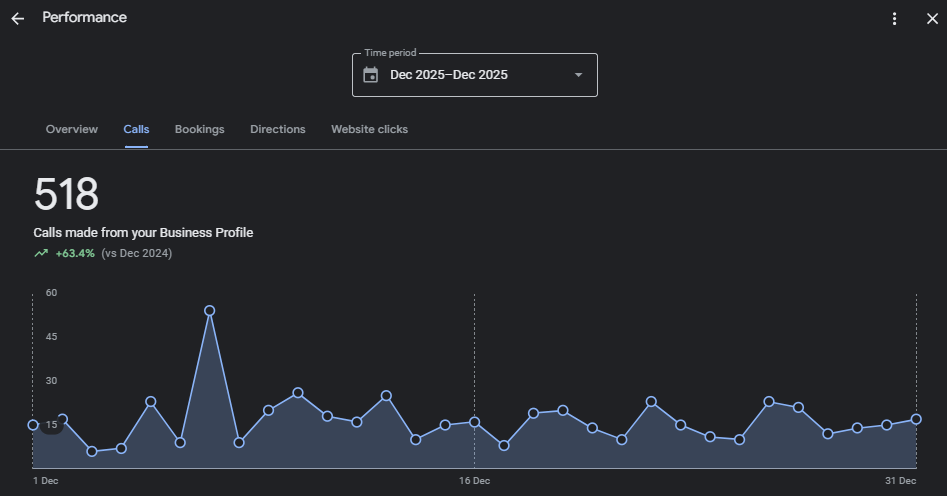Open the three-dot more options menu
Screen dimensions: 947x496
tap(895, 18)
